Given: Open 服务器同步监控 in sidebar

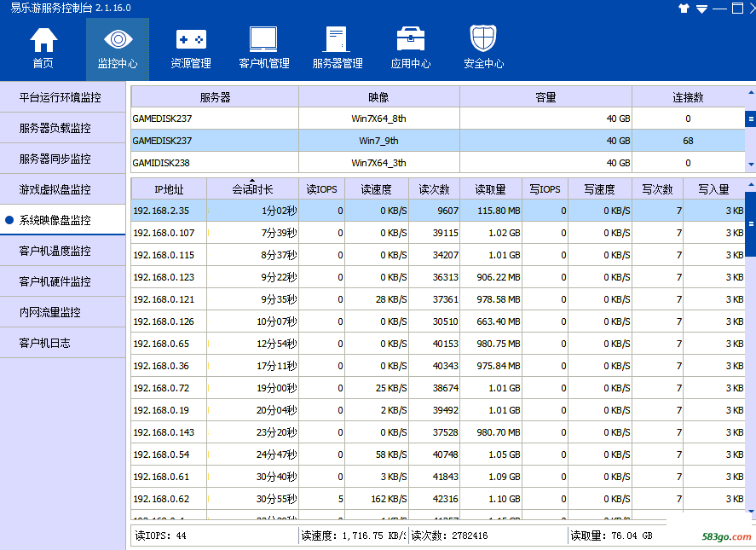Looking at the screenshot, I should 63,159.
